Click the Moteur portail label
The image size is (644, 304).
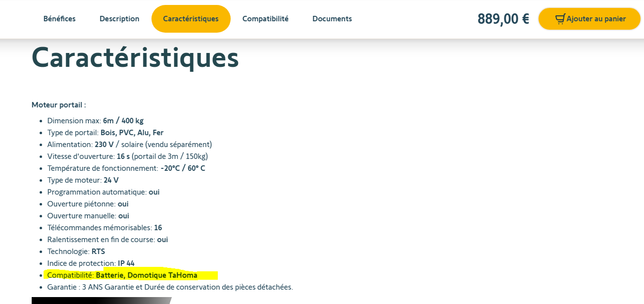(59, 105)
